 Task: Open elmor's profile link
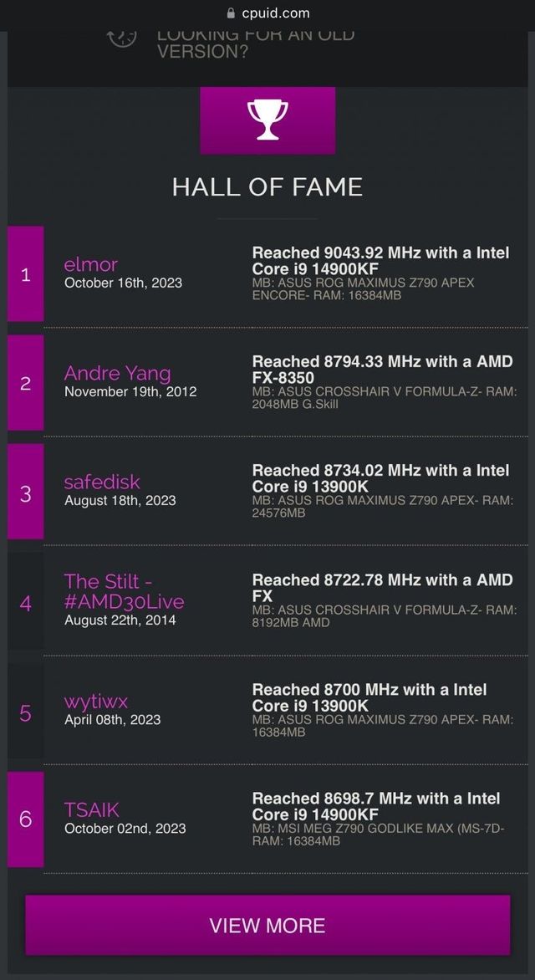(91, 264)
